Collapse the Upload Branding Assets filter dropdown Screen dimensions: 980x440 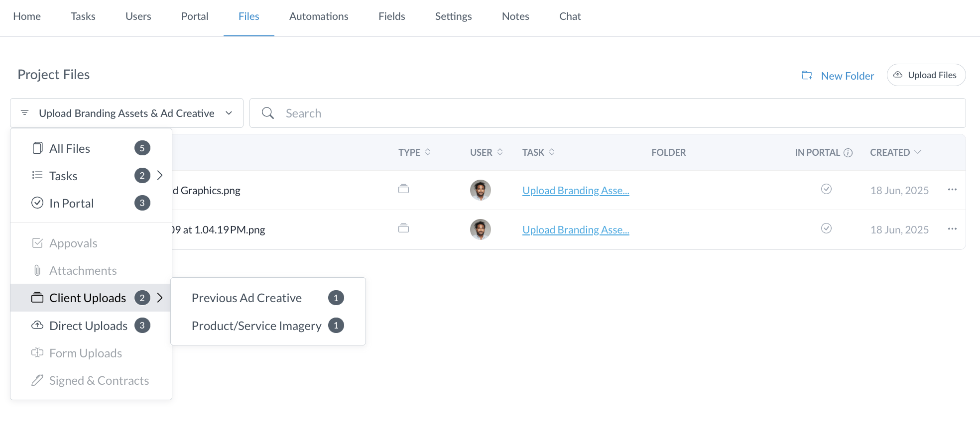(229, 113)
